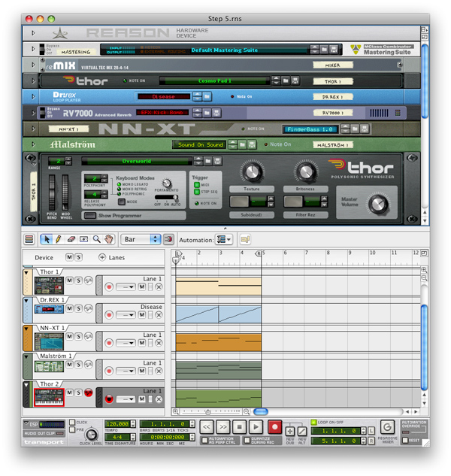
Task: Unfold the Dr.rex loop player device
Action: pyautogui.click(x=33, y=96)
